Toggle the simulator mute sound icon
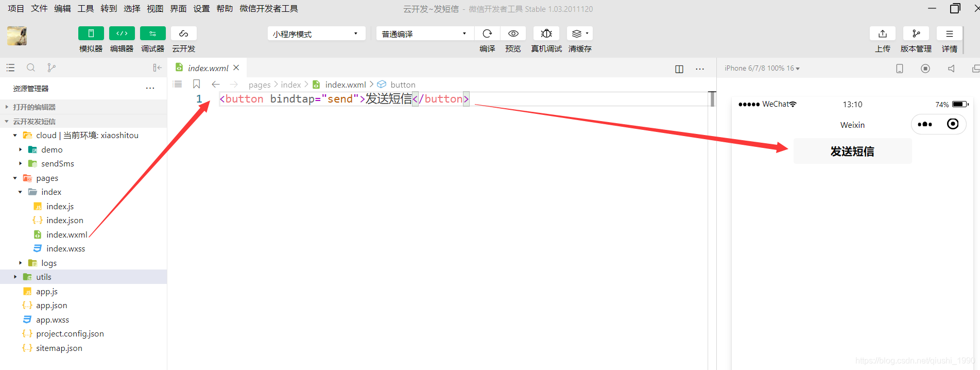Screen dimensions: 980x370 [x=951, y=69]
